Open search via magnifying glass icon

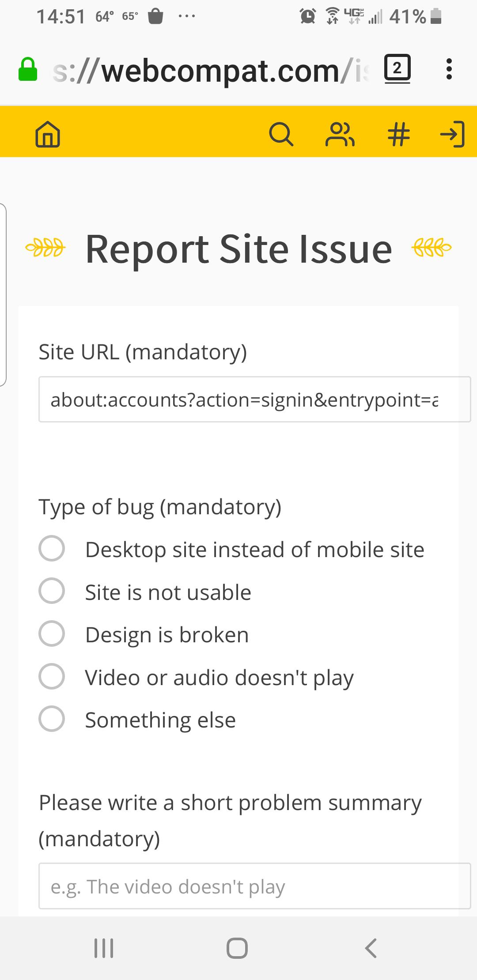pos(281,134)
